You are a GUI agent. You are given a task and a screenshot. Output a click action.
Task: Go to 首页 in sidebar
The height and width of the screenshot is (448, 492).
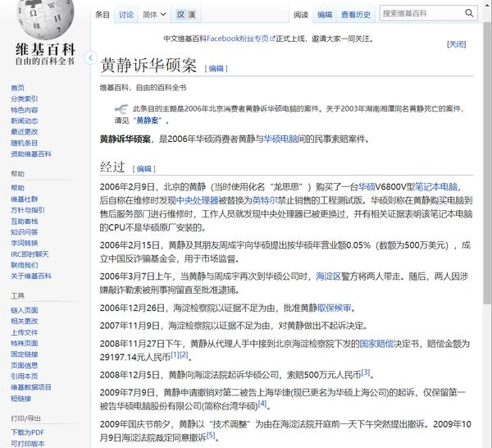(x=17, y=88)
